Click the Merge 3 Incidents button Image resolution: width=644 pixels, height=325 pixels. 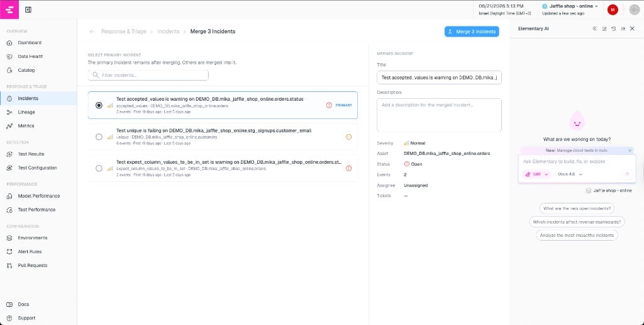(x=472, y=31)
